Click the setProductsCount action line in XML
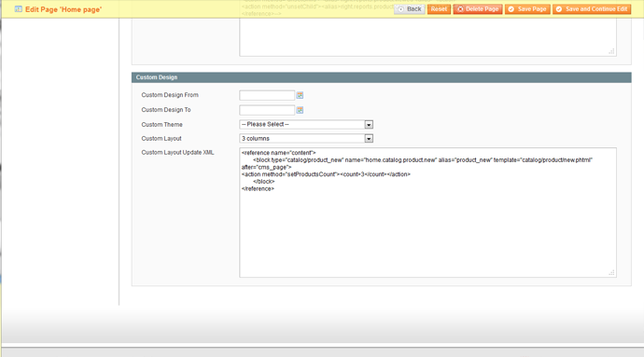The width and height of the screenshot is (644, 357). pos(326,174)
